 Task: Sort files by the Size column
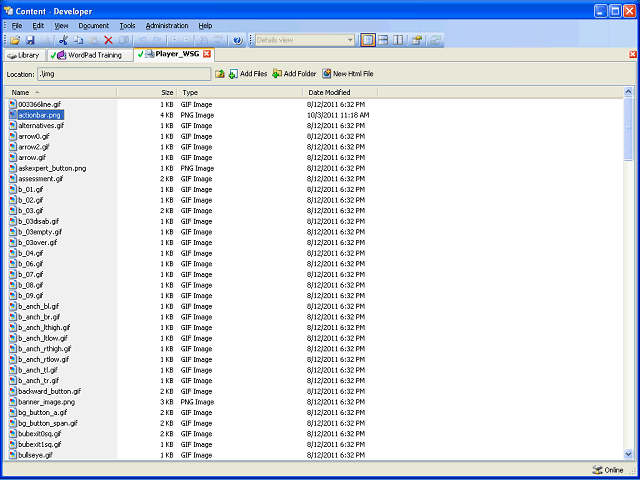click(147, 93)
